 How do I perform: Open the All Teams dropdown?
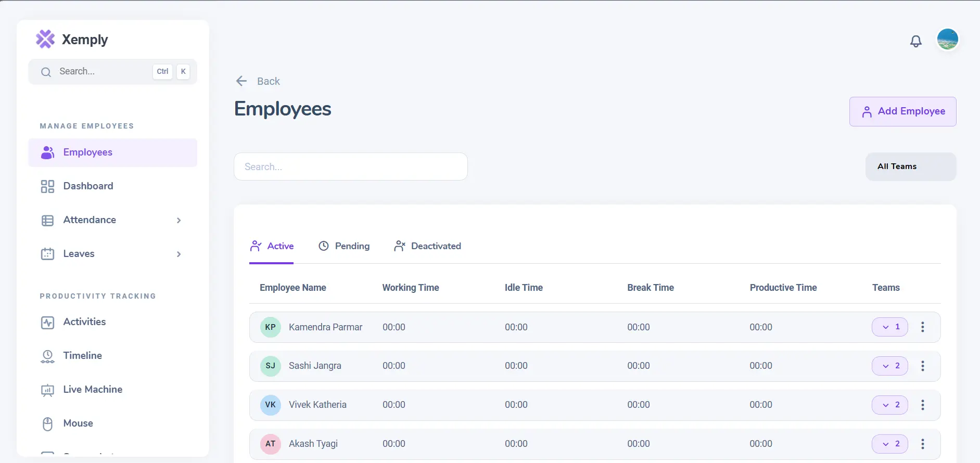click(911, 166)
